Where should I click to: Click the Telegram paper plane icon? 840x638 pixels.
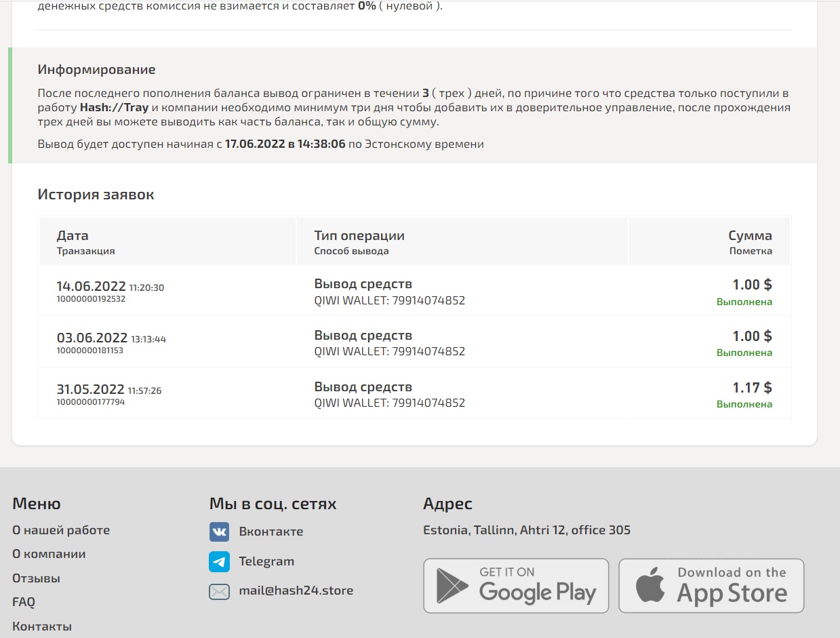click(x=219, y=561)
